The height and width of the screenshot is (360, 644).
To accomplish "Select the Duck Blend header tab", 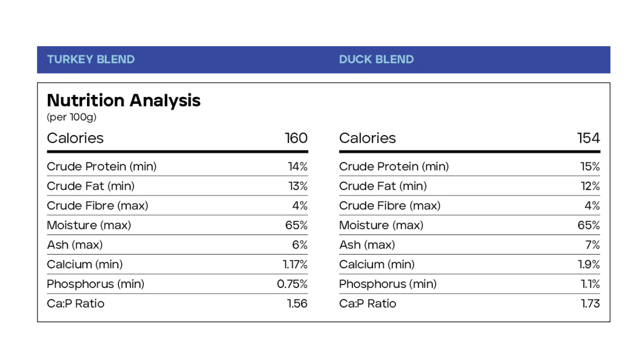I will coord(376,60).
